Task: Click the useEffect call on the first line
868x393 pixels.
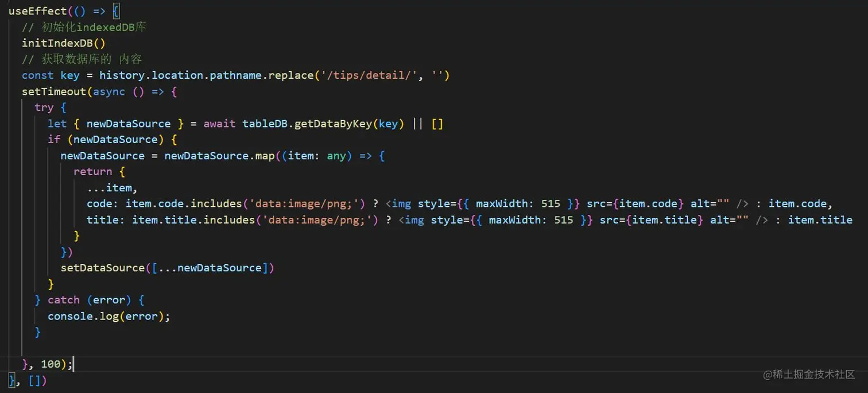Action: click(37, 11)
